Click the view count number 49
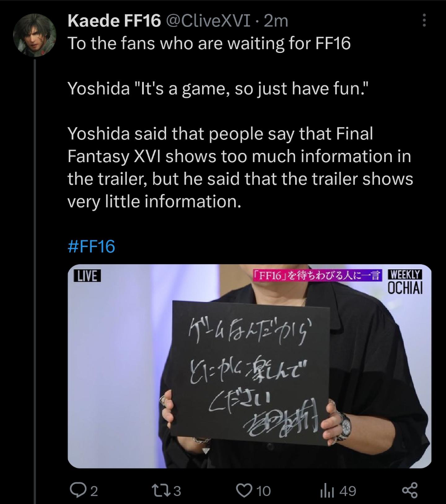Viewport: 446px width, 504px height. click(348, 491)
